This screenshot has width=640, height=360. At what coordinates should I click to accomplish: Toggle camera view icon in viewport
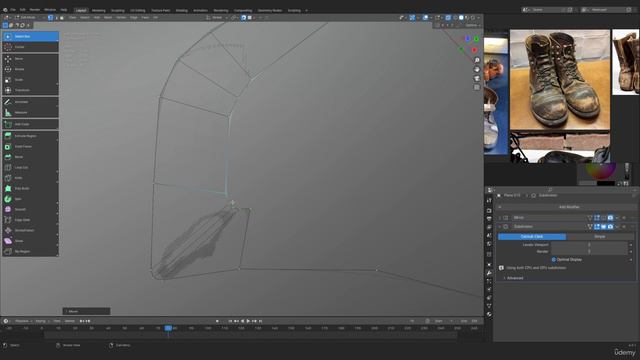(477, 78)
